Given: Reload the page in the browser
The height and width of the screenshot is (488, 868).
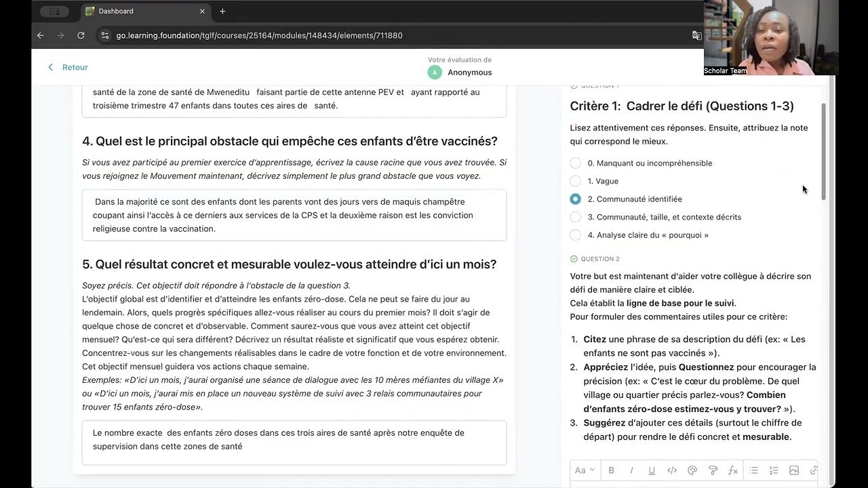Looking at the screenshot, I should [x=81, y=35].
